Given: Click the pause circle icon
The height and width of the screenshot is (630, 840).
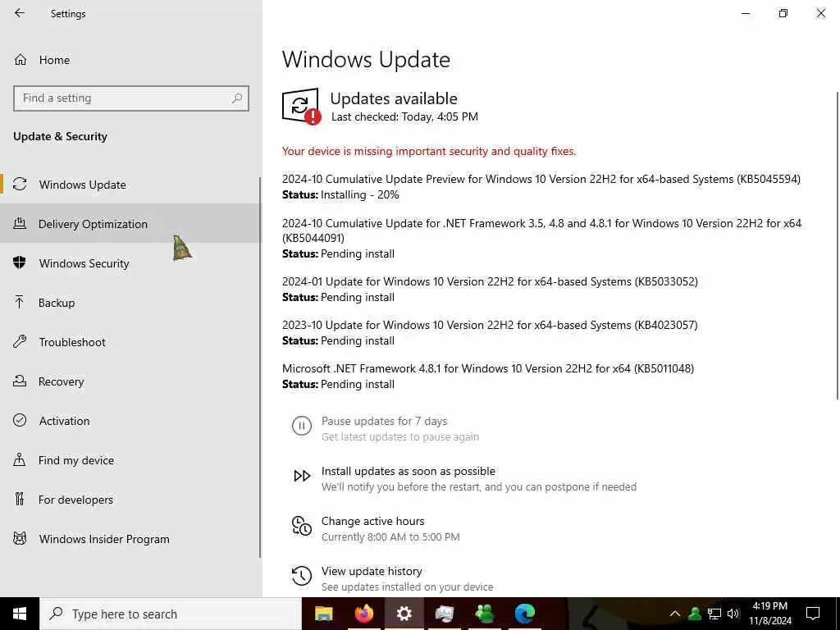Looking at the screenshot, I should 302,426.
